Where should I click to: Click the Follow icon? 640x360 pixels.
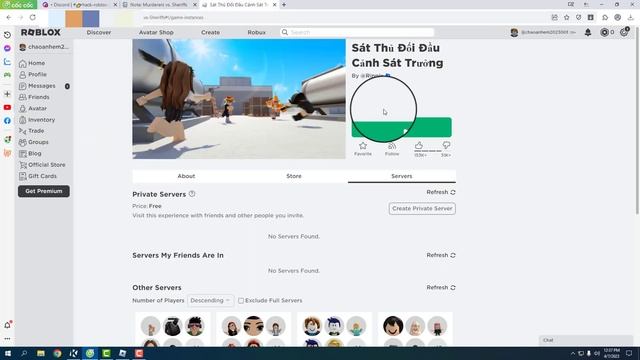point(392,145)
